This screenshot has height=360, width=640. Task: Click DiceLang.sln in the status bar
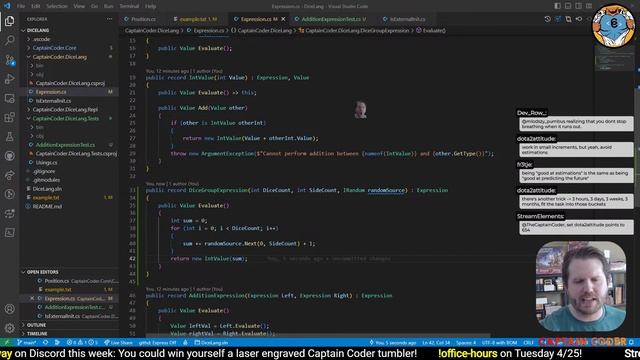(x=211, y=343)
